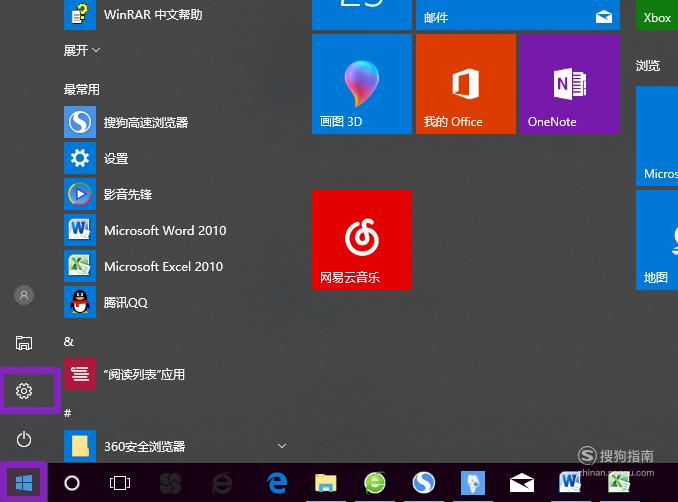Open the 地图 maps tile
The width and height of the screenshot is (678, 502).
(657, 240)
